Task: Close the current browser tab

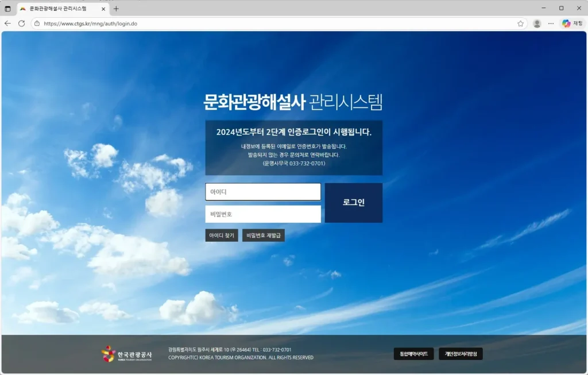Action: pos(103,8)
